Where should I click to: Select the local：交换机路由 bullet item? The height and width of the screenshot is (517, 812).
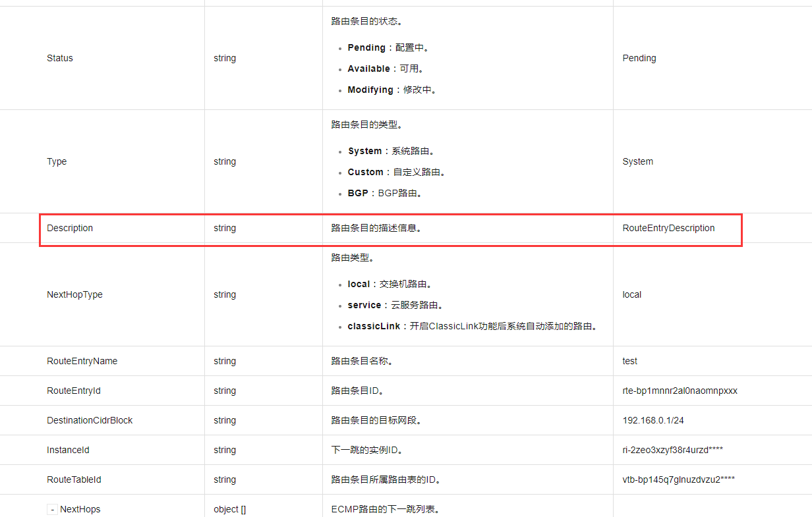pos(390,284)
